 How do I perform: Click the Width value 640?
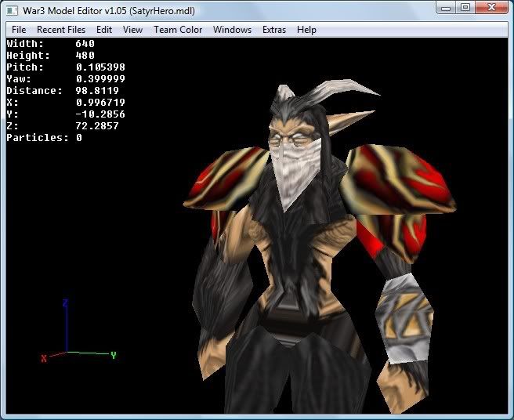(x=85, y=44)
